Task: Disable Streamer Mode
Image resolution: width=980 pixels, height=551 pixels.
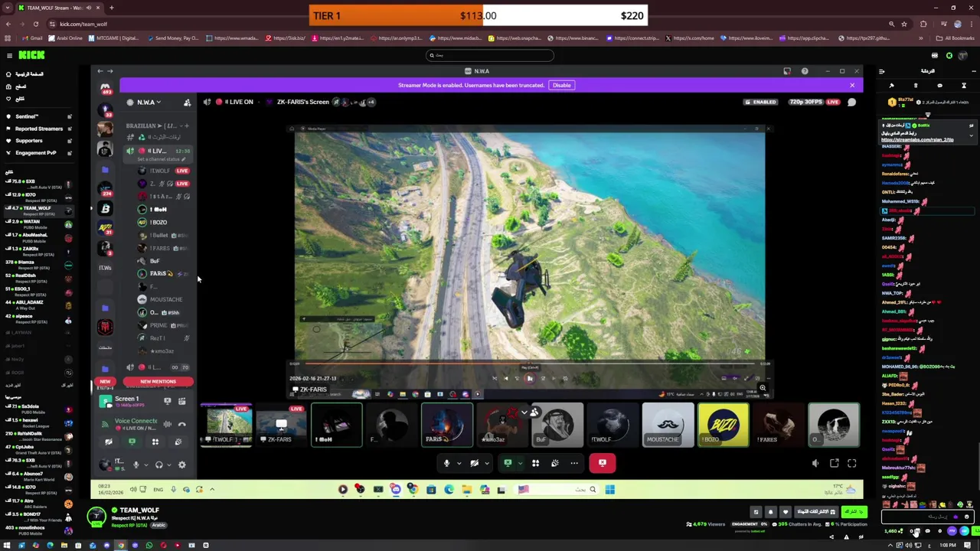Action: coord(561,85)
